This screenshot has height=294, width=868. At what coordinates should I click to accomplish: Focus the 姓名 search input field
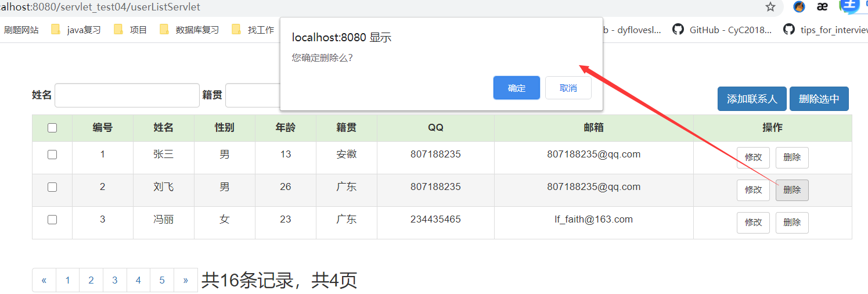tap(127, 95)
